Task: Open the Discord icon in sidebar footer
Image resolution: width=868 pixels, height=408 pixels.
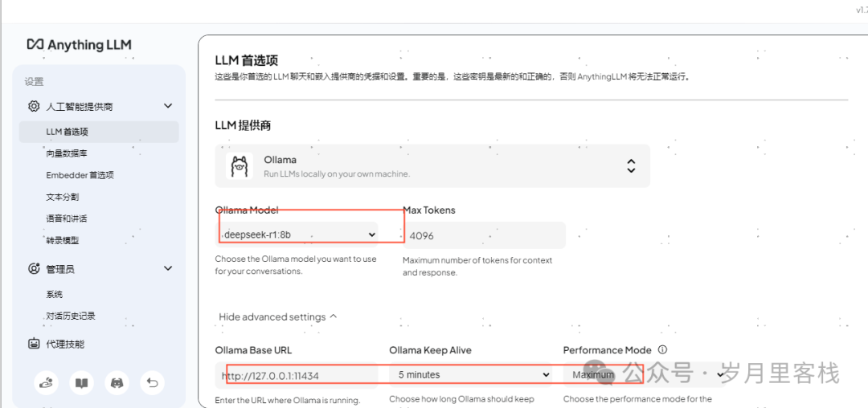Action: [x=117, y=382]
